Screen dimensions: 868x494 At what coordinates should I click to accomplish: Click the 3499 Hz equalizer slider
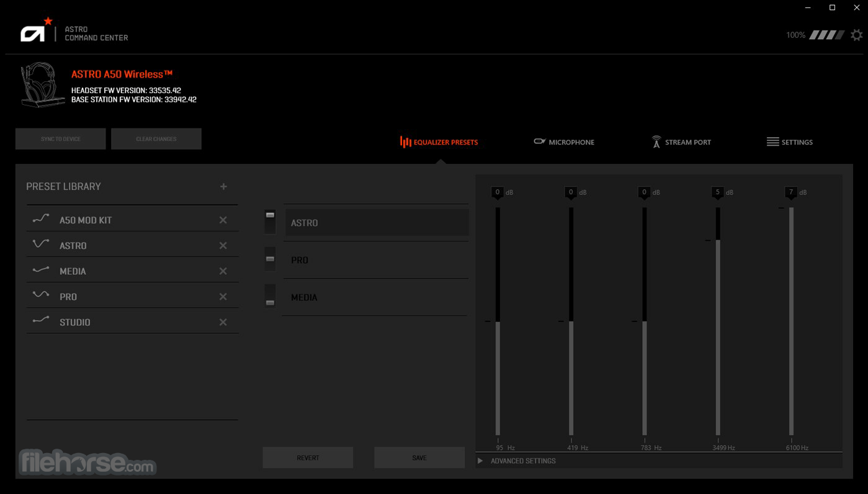coord(718,321)
